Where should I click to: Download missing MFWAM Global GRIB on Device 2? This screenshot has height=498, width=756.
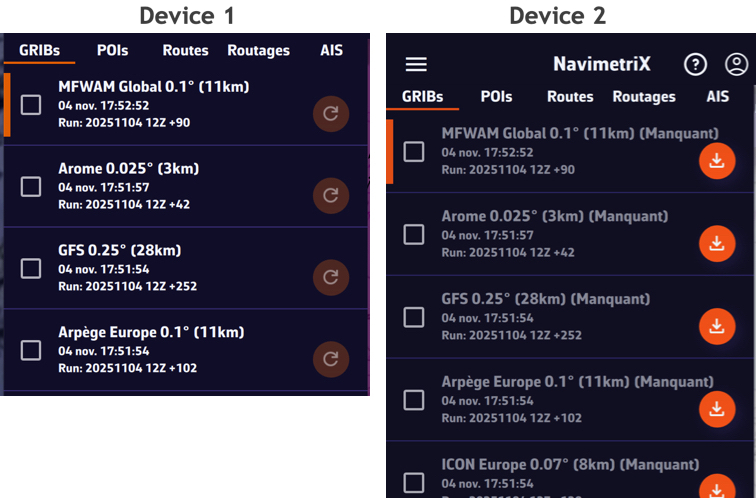pos(716,161)
